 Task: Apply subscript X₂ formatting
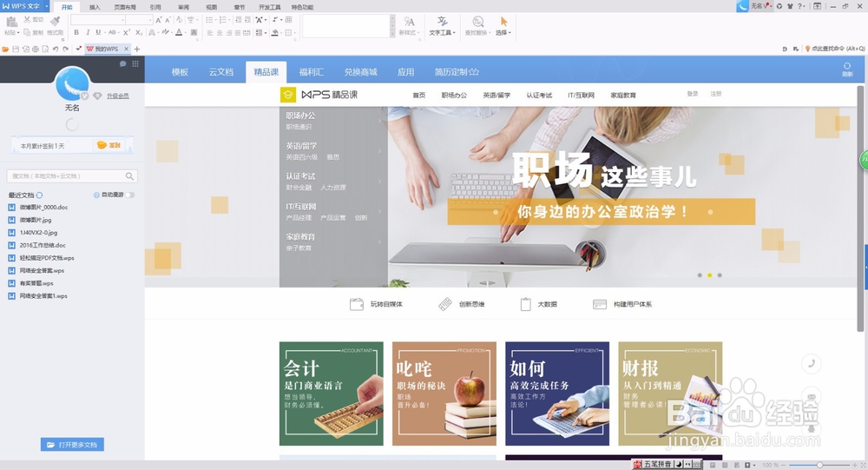(x=139, y=33)
